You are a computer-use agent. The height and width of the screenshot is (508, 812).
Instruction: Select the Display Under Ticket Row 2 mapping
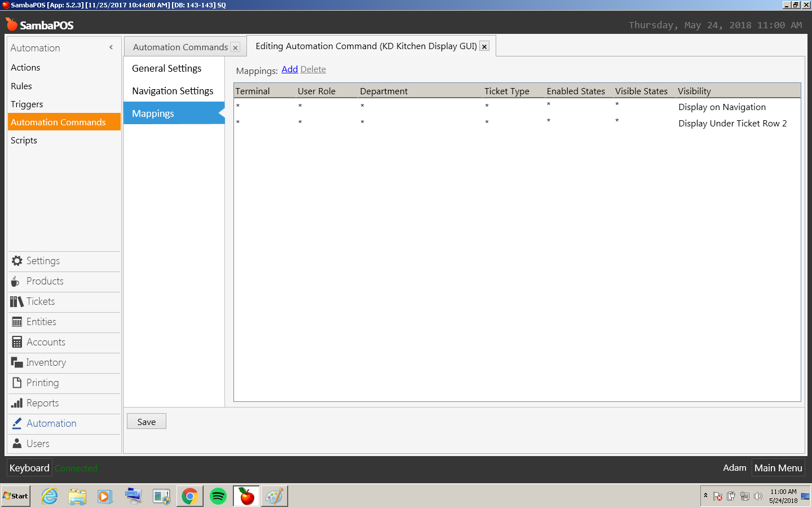tap(732, 124)
